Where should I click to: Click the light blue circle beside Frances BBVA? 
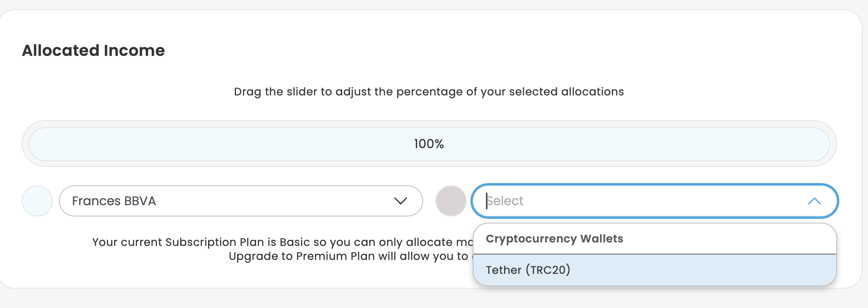point(37,201)
